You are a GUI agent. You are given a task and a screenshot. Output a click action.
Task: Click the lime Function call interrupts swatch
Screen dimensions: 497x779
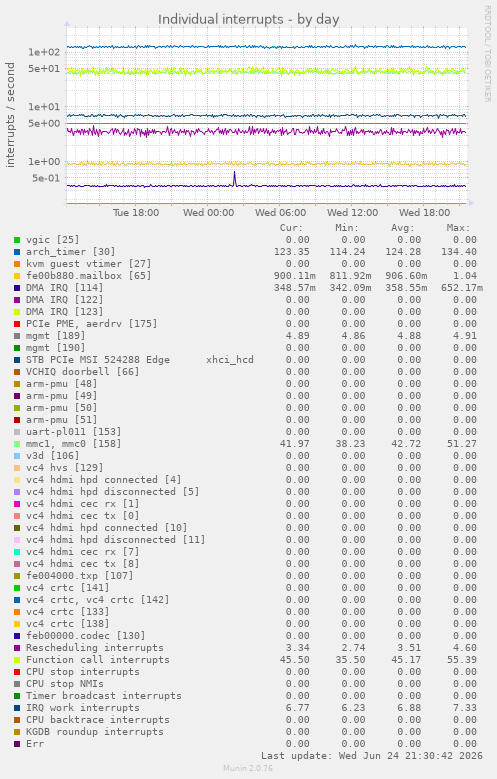pyautogui.click(x=17, y=660)
